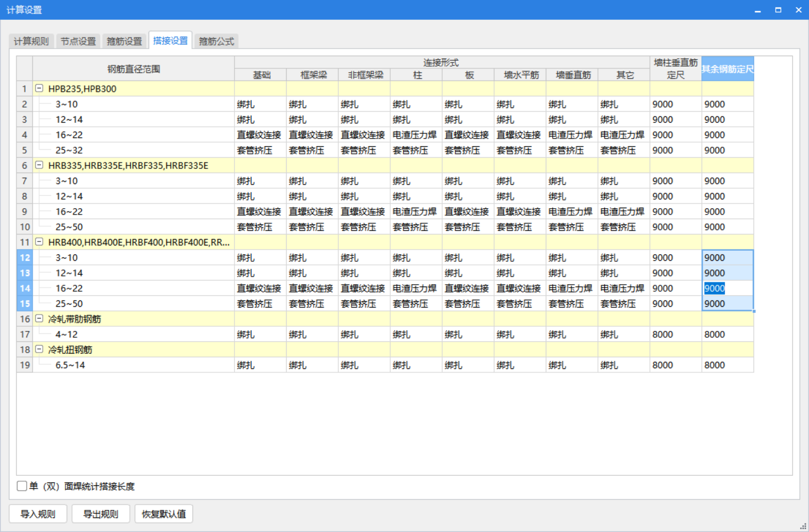Click 墙垂直筋 cell 电渣压力焊 in row 9

[x=572, y=212]
